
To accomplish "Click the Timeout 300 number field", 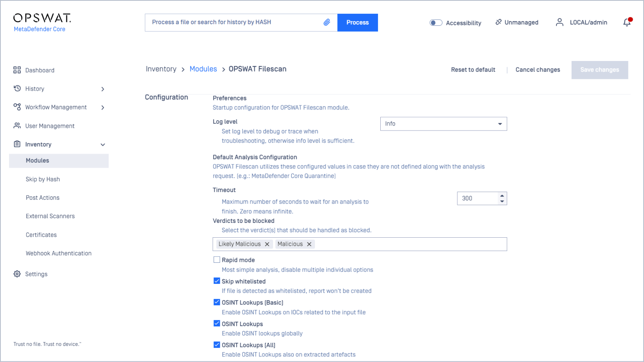I will coord(478,199).
